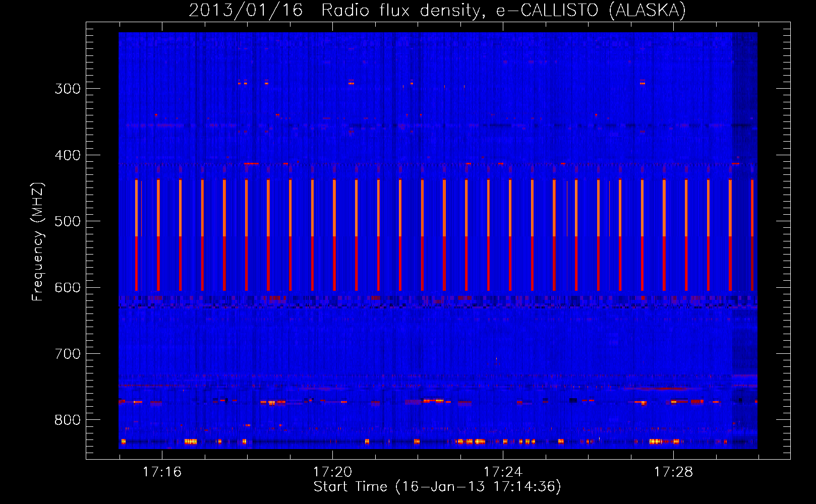Click the 600 frequency tick label

(x=68, y=287)
